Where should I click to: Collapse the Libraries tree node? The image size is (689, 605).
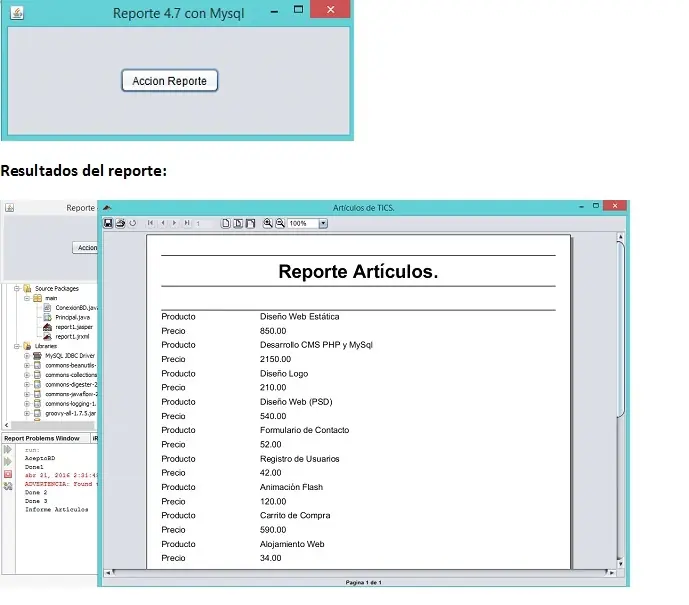point(17,346)
